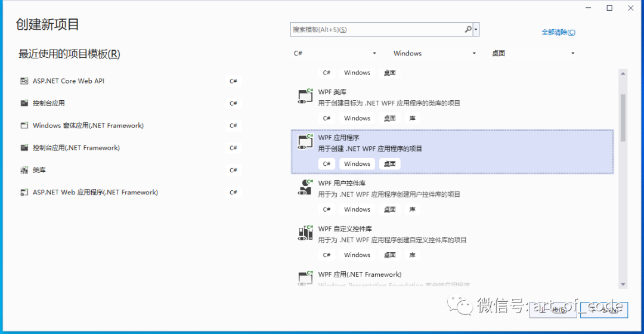Select ASP.NET Web 应用程序(.NET Framework) recent template
This screenshot has height=334, width=644.
click(95, 192)
